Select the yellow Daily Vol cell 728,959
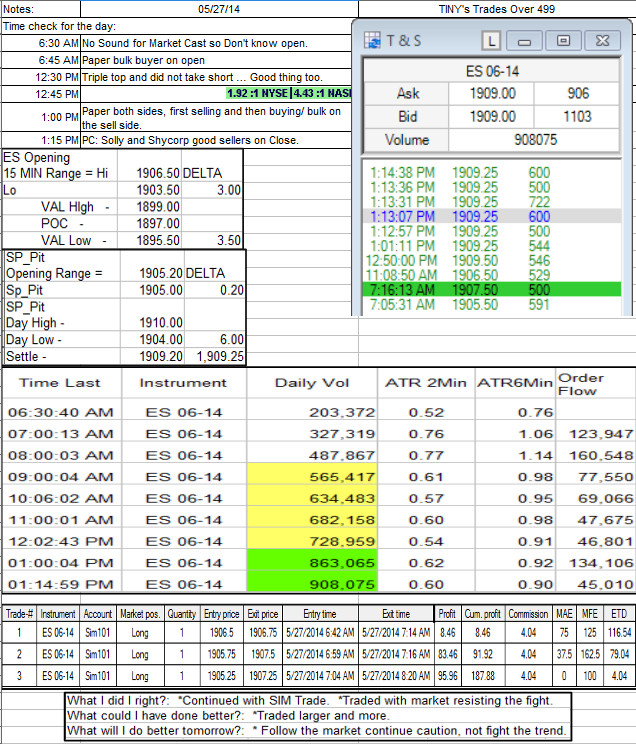 click(x=312, y=541)
